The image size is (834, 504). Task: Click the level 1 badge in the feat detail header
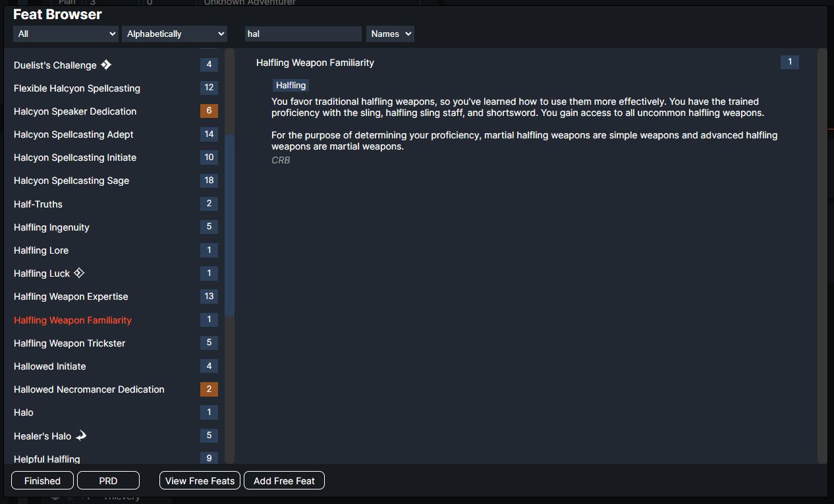click(789, 62)
